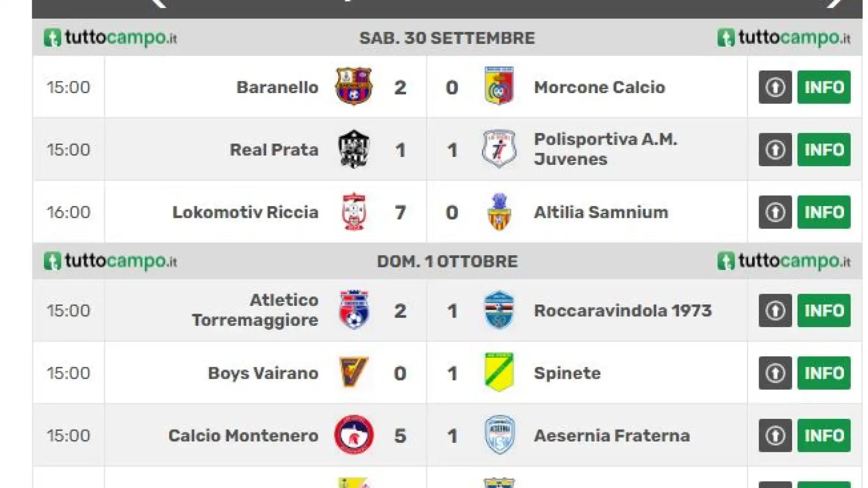
Task: Open INFO for Baranello vs Morcone Calcio
Action: tap(824, 87)
